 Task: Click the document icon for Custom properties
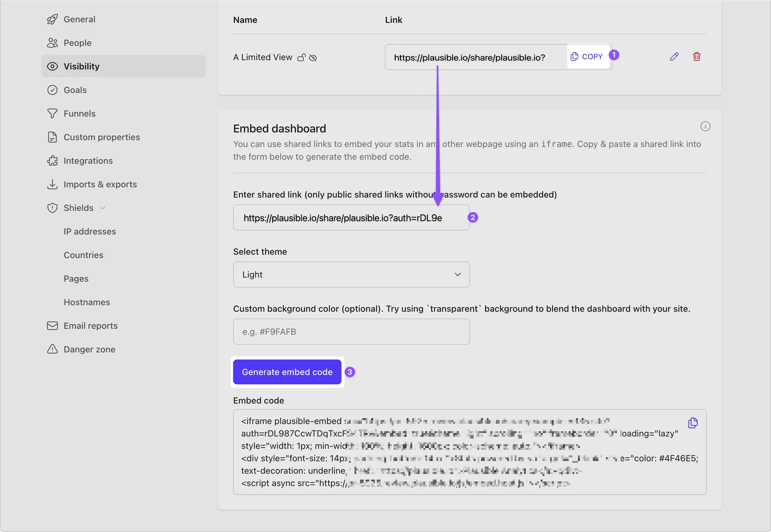point(53,137)
